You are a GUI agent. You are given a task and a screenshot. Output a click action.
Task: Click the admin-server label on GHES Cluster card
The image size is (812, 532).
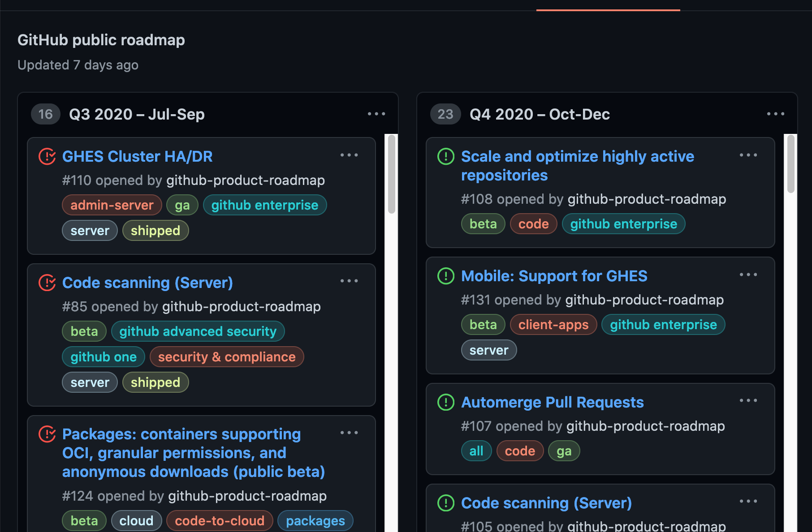(x=112, y=205)
